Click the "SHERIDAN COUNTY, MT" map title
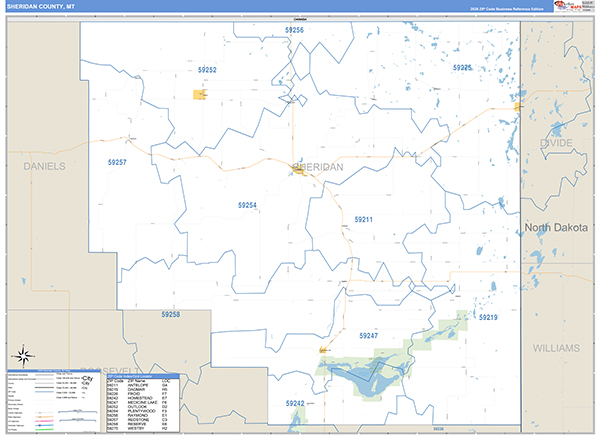 [x=41, y=7]
